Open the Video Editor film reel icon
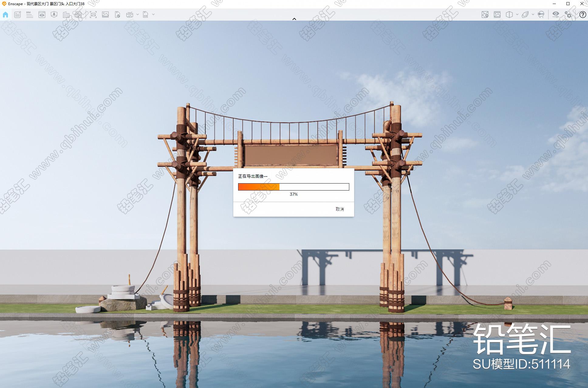This screenshot has height=388, width=588. 78,14
